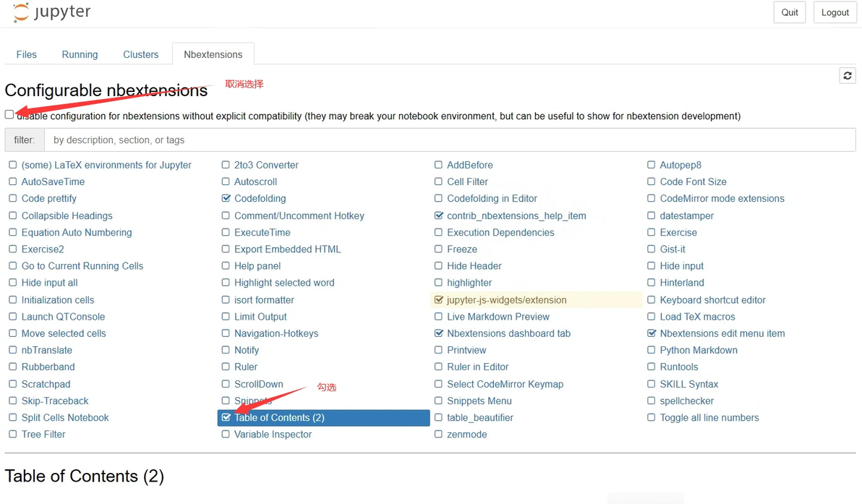The image size is (862, 504).
Task: Check the Variable Inspector extension box
Action: [x=226, y=435]
